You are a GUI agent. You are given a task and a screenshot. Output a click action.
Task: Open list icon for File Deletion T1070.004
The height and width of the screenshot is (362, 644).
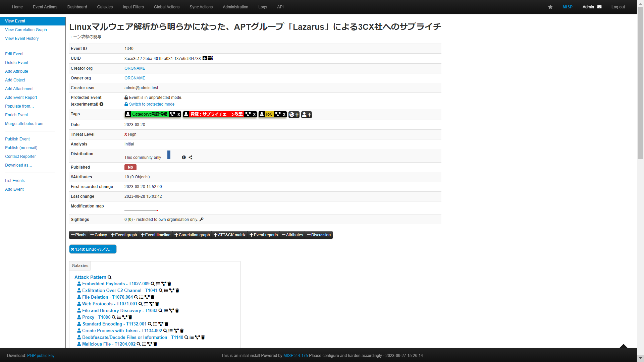141,297
